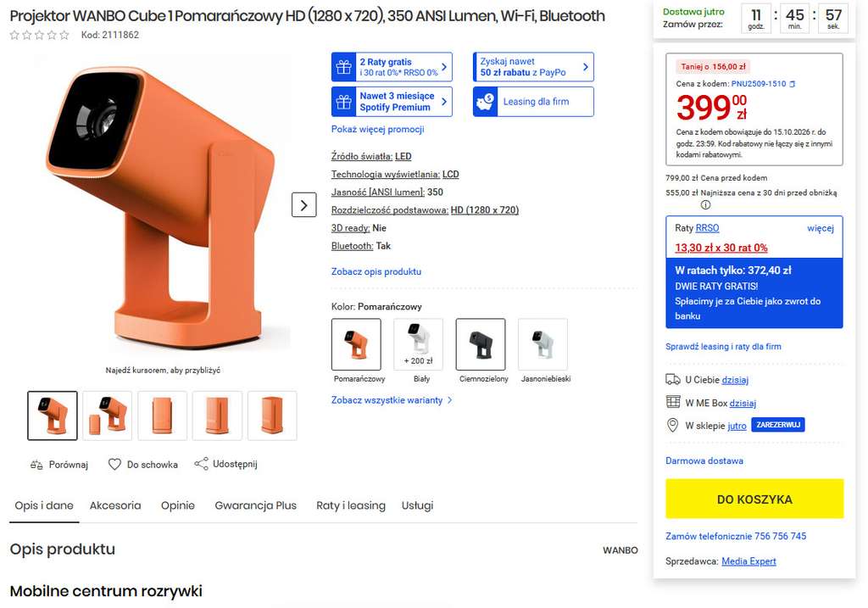Switch to the Opinie tab
Screen dimensions: 868x608
click(x=178, y=505)
